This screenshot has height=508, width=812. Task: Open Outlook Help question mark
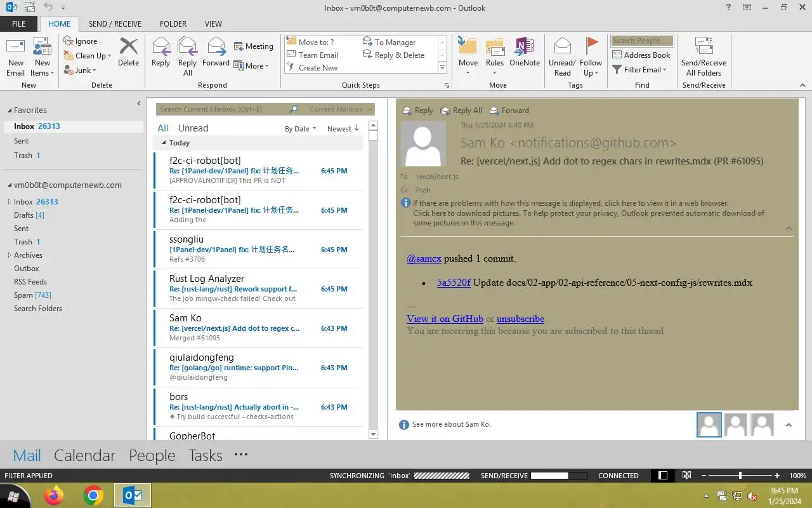coord(728,8)
